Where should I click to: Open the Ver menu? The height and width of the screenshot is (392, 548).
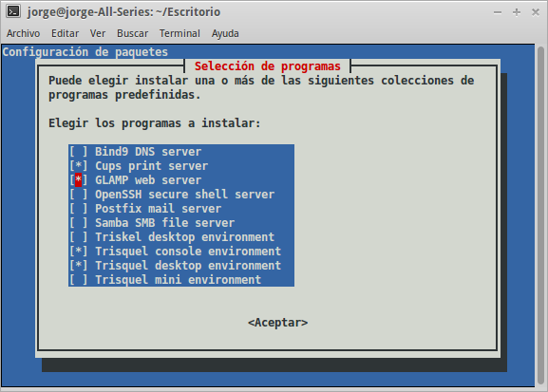click(x=98, y=33)
